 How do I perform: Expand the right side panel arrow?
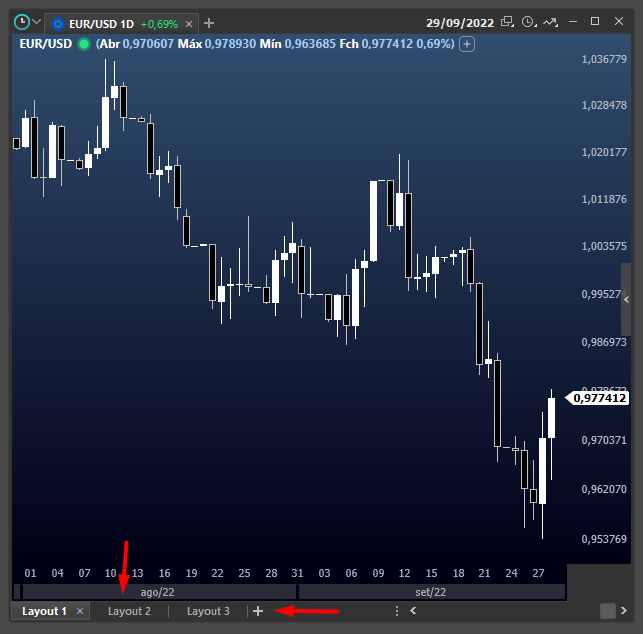(627, 299)
